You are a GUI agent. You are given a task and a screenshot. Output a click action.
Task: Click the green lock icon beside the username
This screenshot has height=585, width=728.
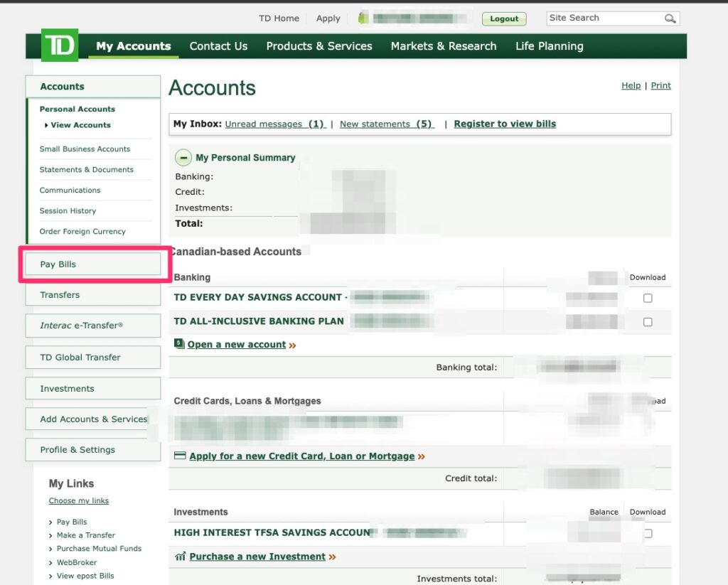click(363, 18)
